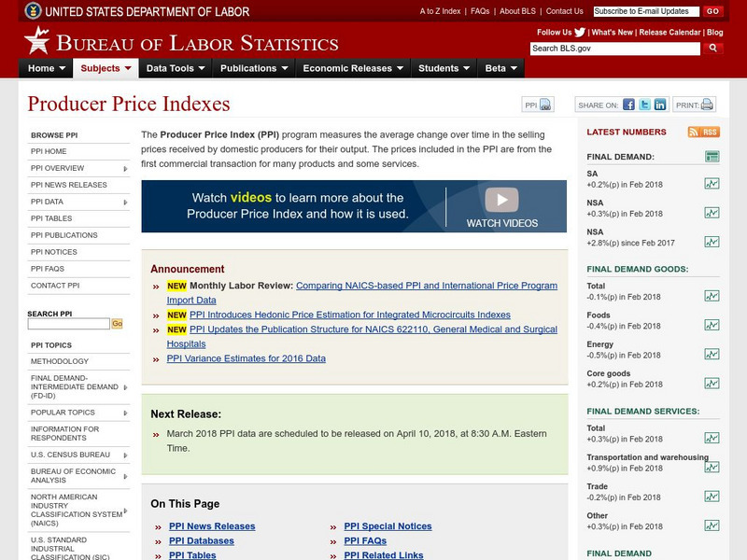Focus the Search PPI text box
The image size is (747, 560).
68,324
